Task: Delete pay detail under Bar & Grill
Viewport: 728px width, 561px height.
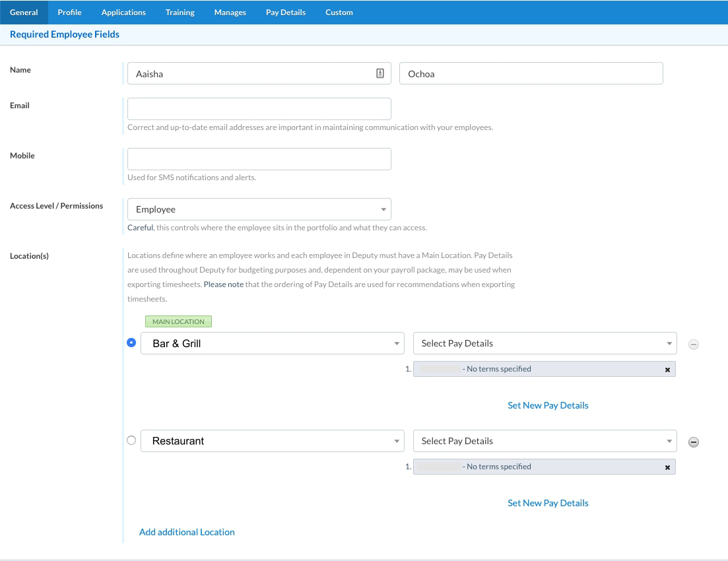Action: pos(667,370)
